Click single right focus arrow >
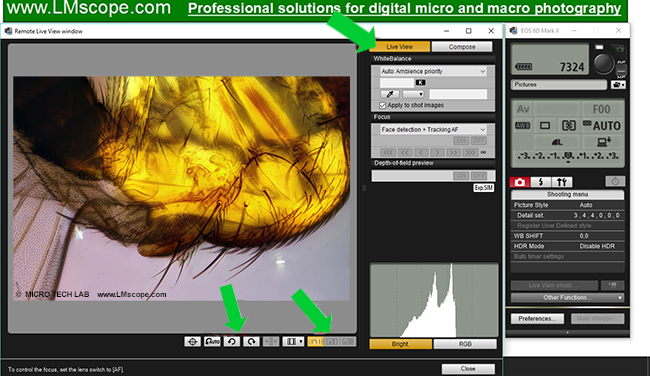650x376 pixels. 437,153
